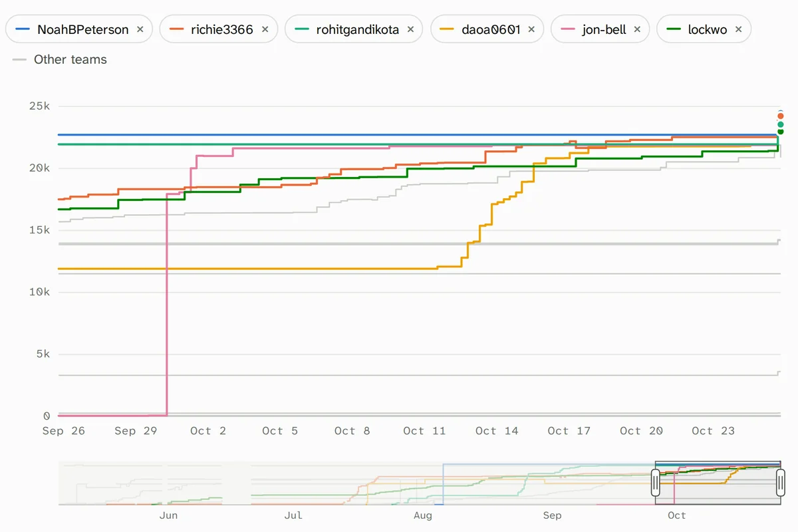Click the Jul label in the navigator
Viewport: 798px width, 532px height.
coord(293,515)
